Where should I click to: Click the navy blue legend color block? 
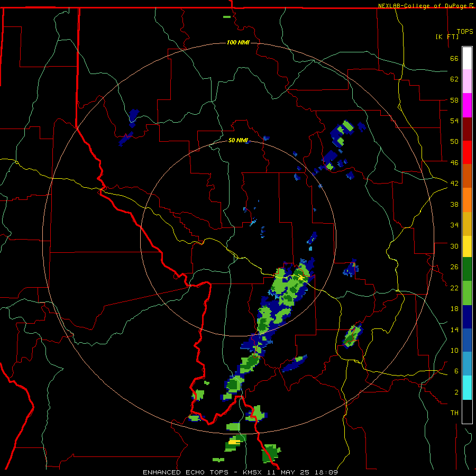467,317
